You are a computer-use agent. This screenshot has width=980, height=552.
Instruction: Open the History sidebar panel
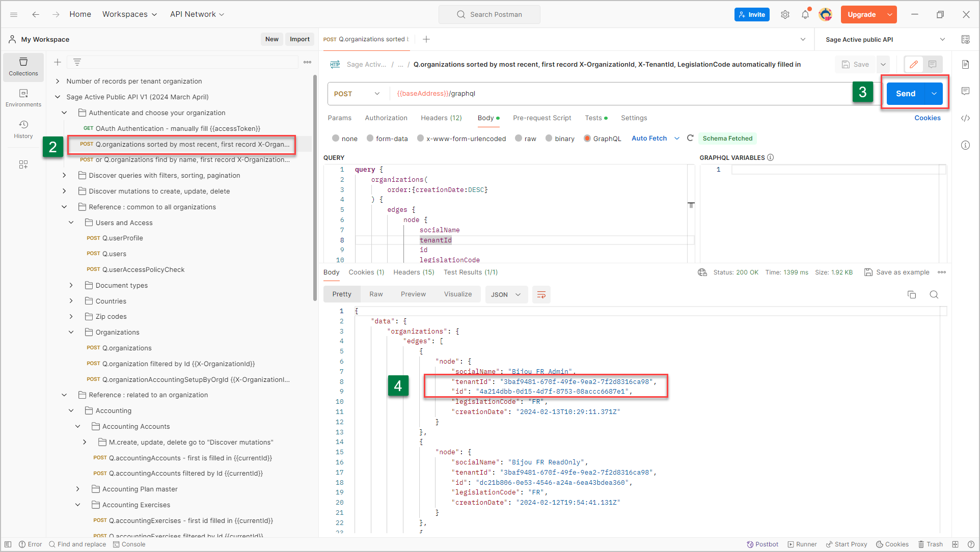23,129
